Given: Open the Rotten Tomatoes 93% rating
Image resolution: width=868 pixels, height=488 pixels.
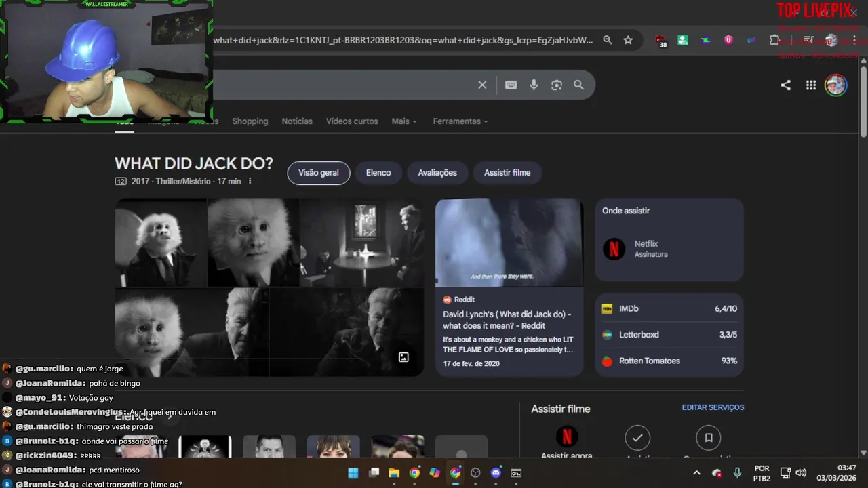Looking at the screenshot, I should pyautogui.click(x=669, y=361).
